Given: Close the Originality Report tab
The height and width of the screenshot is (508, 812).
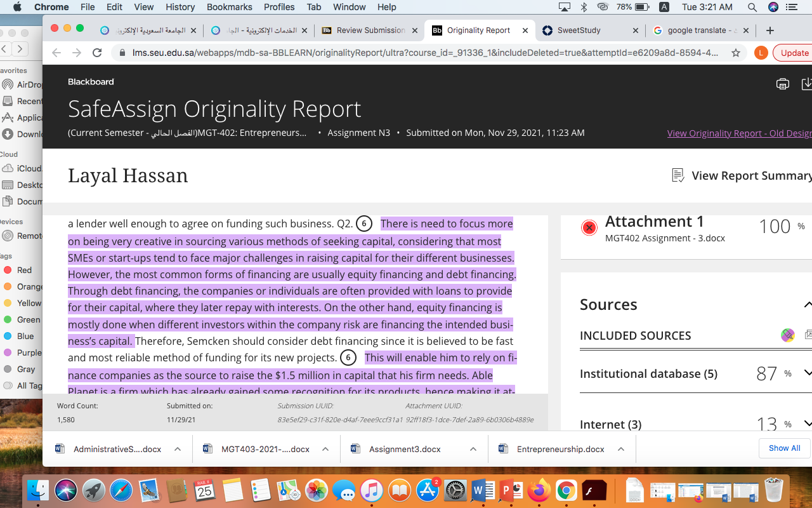Looking at the screenshot, I should (525, 30).
